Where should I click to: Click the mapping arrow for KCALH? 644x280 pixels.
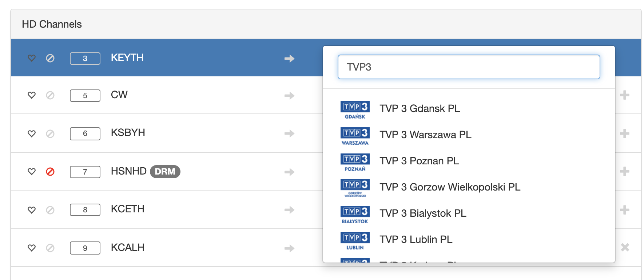[x=289, y=248]
